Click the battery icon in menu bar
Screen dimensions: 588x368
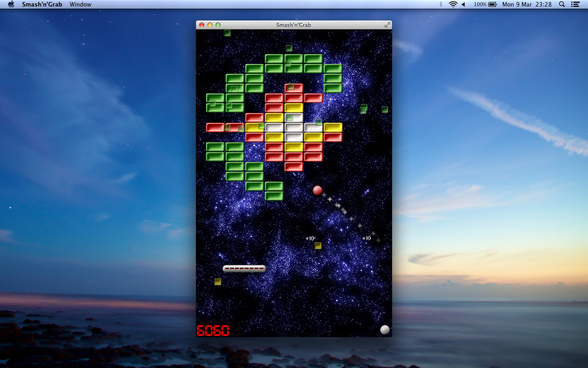(493, 4)
